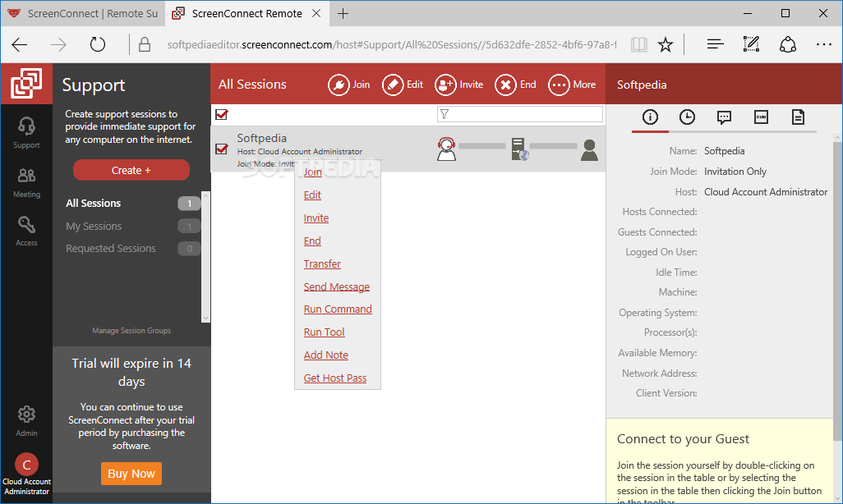Image resolution: width=843 pixels, height=504 pixels.
Task: Click the Invite toolbar button
Action: click(x=459, y=85)
